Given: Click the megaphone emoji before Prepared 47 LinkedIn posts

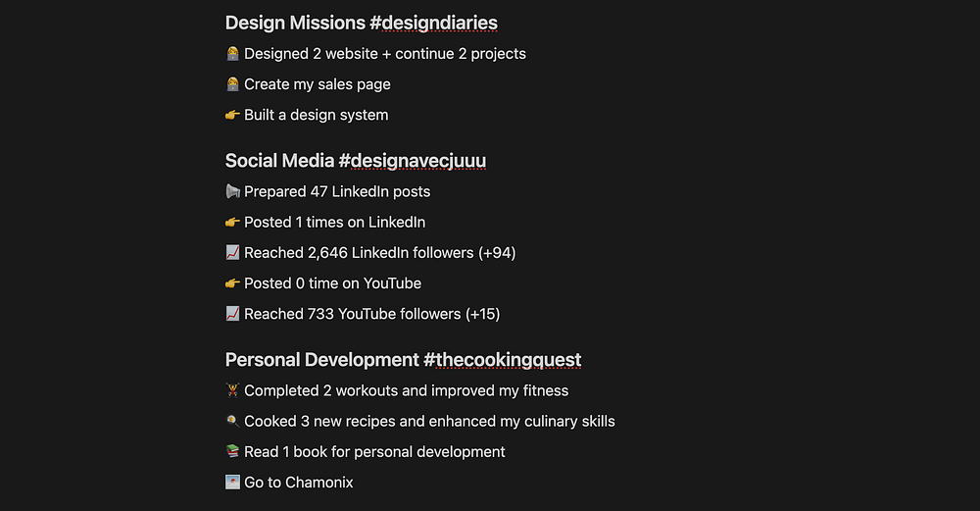Looking at the screenshot, I should point(232,191).
